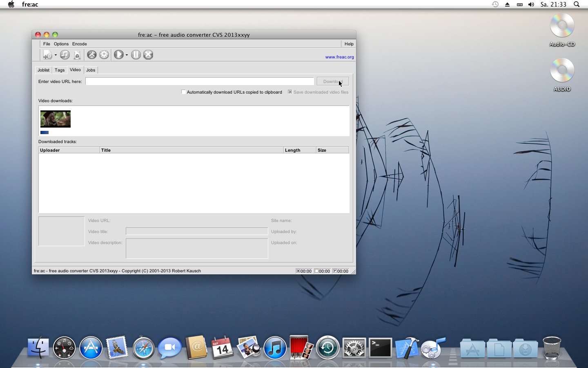Screen dimensions: 588x368
Task: Open Finder from the Dock
Action: [38, 348]
